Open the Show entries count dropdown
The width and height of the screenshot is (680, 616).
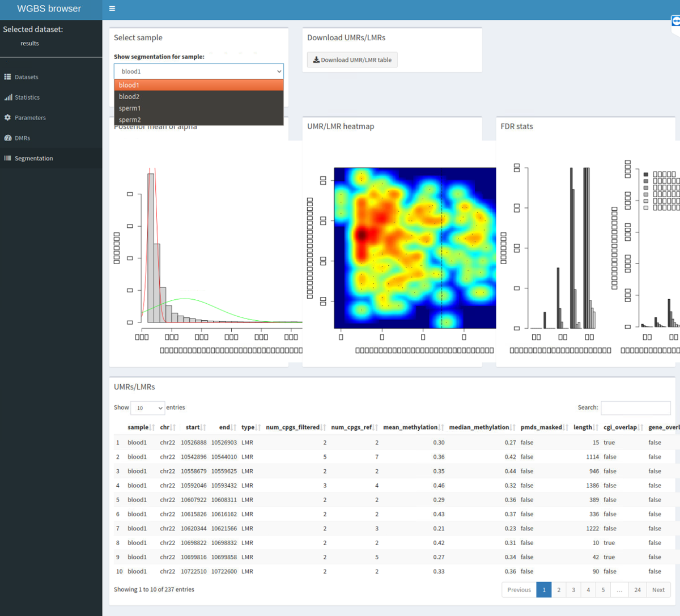click(147, 408)
